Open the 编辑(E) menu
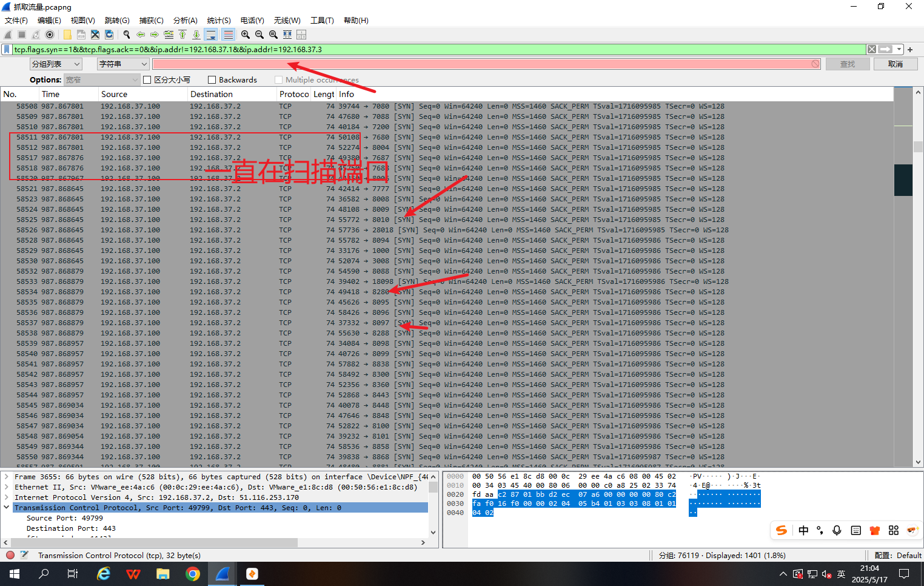924x586 pixels. tap(49, 21)
